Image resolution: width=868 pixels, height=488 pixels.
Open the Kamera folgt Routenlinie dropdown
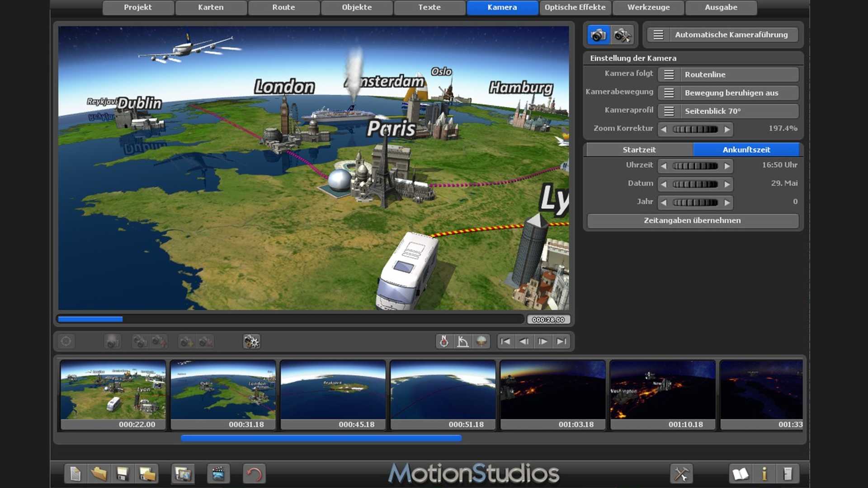(728, 75)
